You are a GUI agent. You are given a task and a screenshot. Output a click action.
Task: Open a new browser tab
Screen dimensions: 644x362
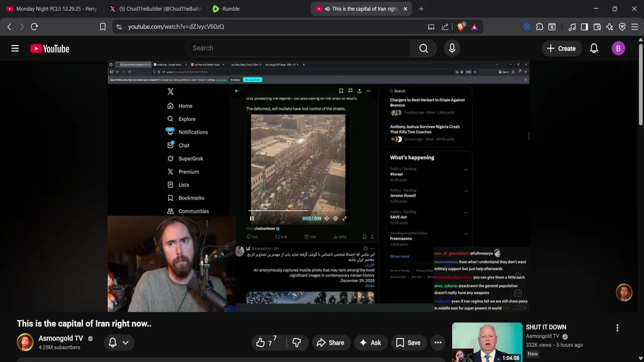coord(421,9)
